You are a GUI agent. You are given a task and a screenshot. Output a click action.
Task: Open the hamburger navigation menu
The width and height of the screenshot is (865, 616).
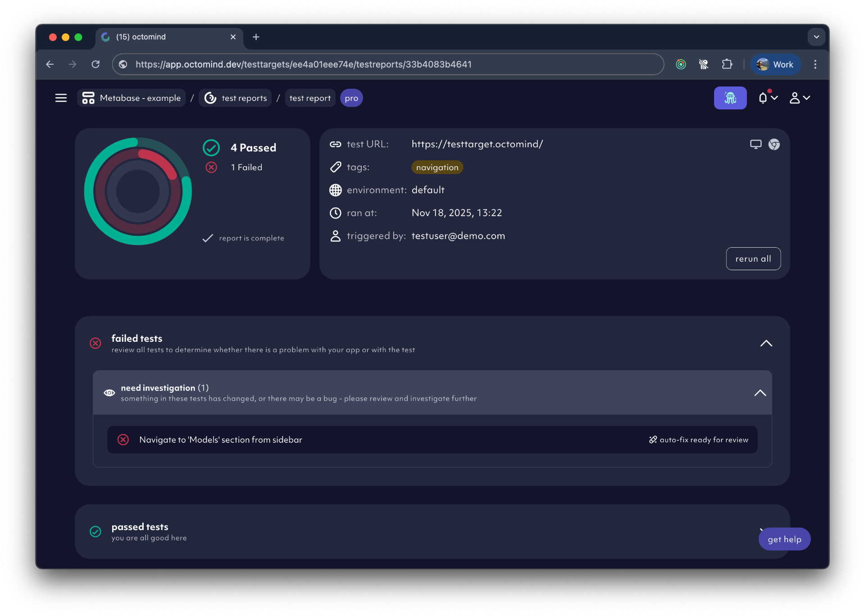[61, 98]
